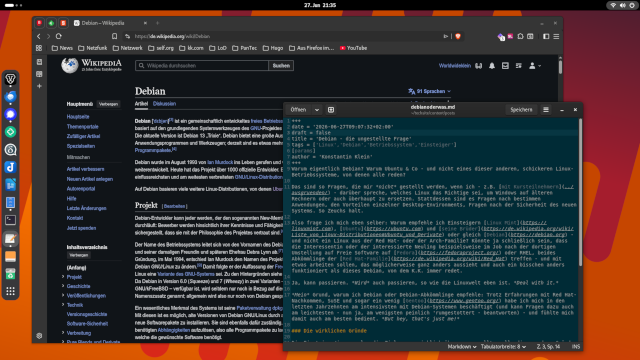
Task: Save the file with Speichern
Action: 521,110
